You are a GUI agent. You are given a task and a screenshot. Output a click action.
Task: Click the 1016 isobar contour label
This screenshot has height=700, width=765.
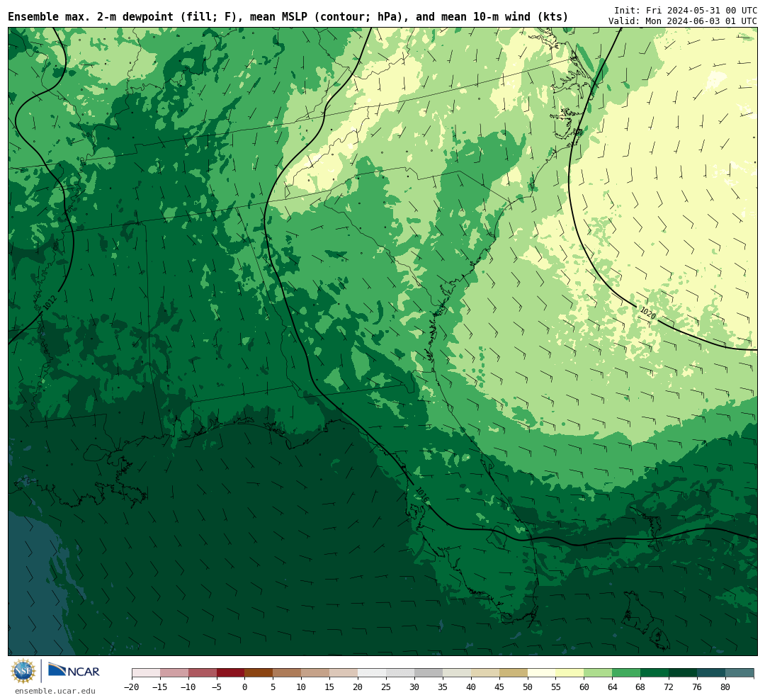[421, 495]
